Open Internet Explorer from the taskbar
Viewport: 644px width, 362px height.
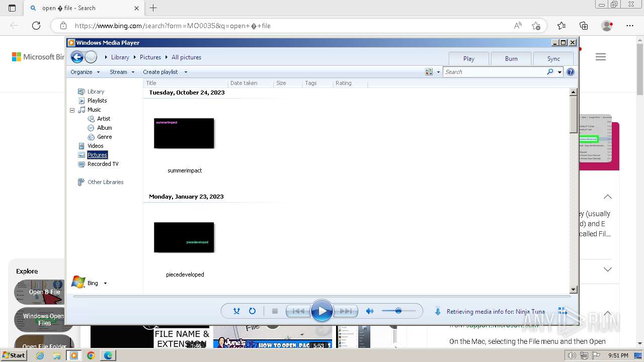tap(40, 355)
